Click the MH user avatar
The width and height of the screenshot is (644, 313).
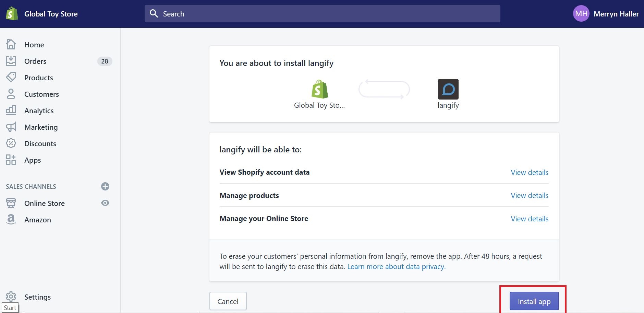[x=581, y=13]
